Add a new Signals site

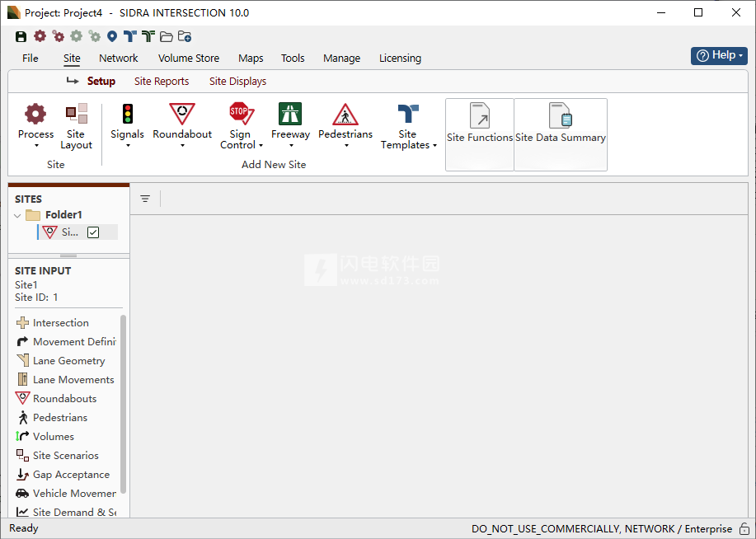[x=127, y=114]
